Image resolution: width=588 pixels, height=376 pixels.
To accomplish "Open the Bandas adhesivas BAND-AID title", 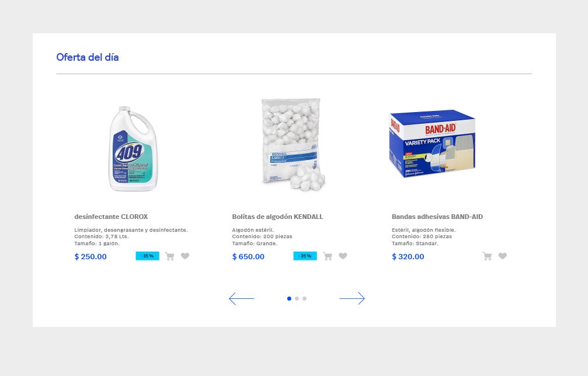I will (437, 217).
